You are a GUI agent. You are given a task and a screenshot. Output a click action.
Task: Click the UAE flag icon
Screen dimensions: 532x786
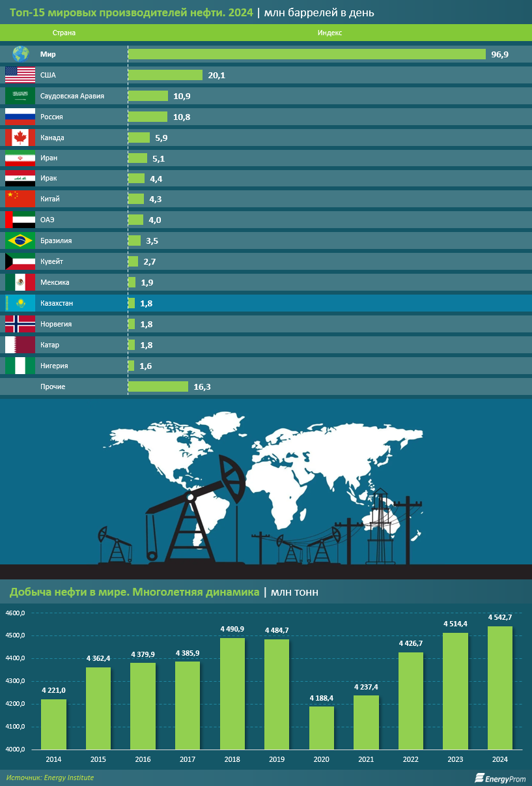(x=20, y=220)
